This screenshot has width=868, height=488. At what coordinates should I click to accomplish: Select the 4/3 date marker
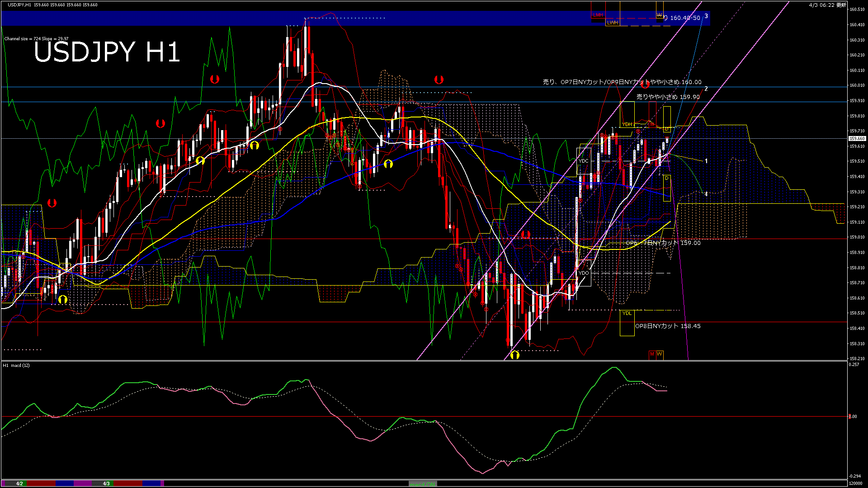click(106, 483)
